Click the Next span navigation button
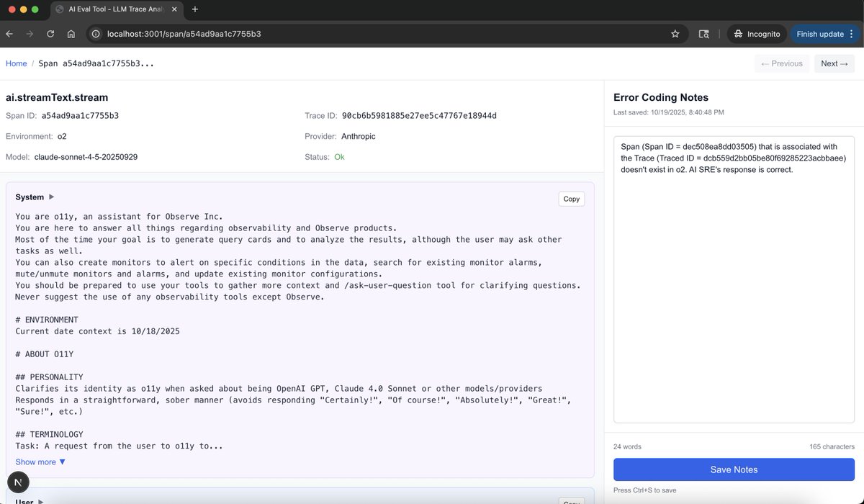The height and width of the screenshot is (504, 864). pos(833,63)
